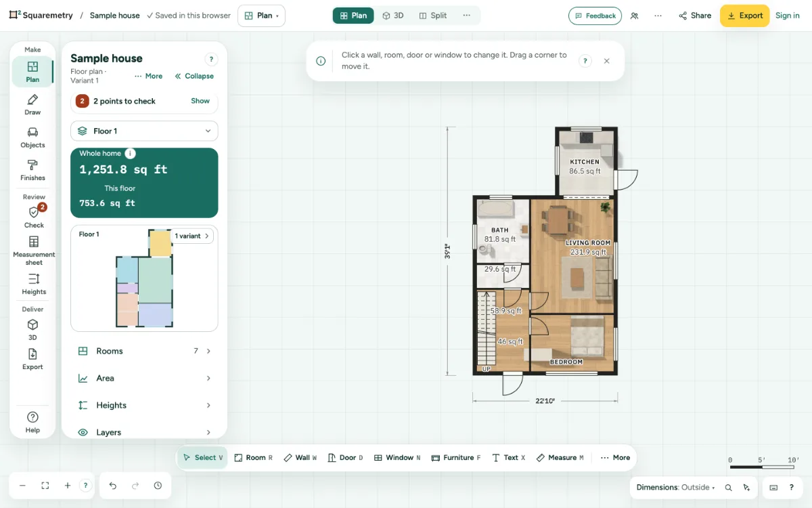Viewport: 812px width, 508px height.
Task: Click the Feedback button
Action: pyautogui.click(x=595, y=16)
